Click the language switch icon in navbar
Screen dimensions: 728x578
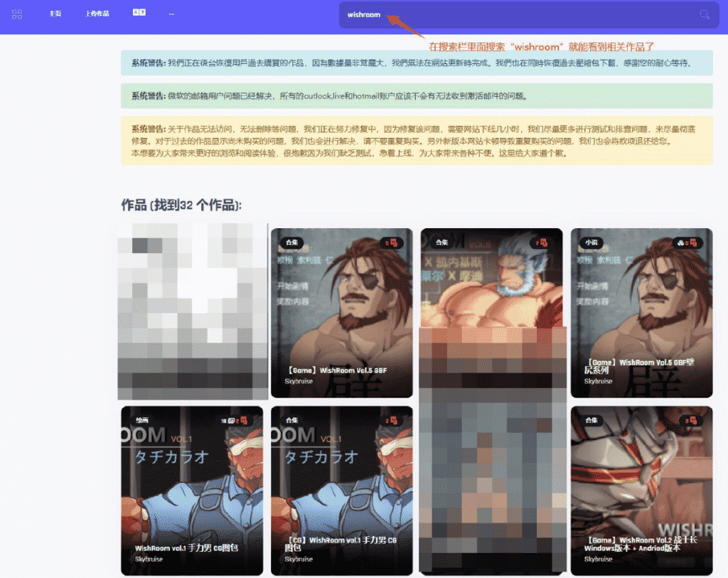tap(139, 13)
